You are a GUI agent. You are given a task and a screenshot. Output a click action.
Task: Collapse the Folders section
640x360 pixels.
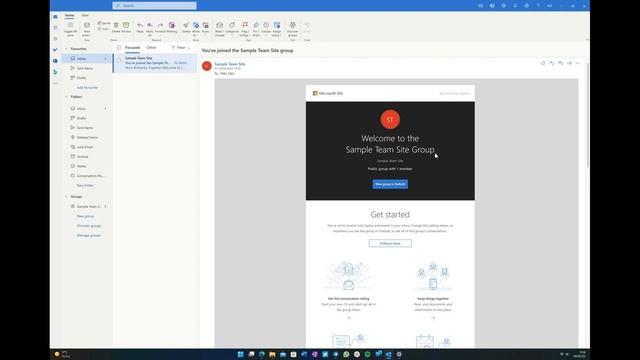point(66,97)
